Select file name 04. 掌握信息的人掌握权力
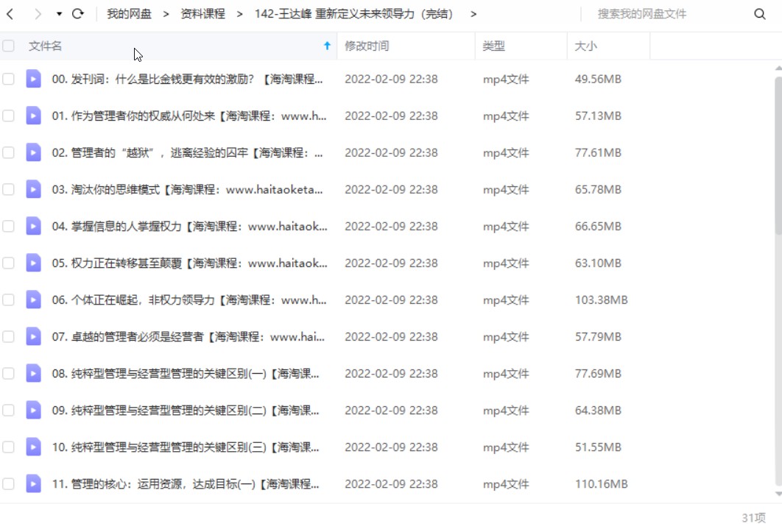The height and width of the screenshot is (532, 782). coord(189,227)
